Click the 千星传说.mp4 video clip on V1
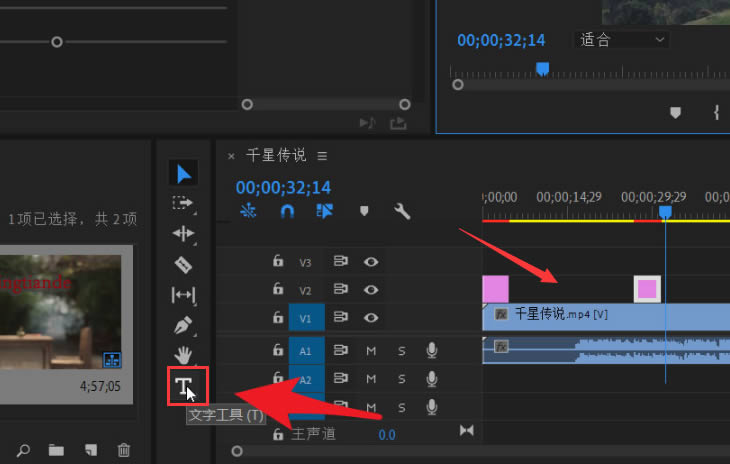The height and width of the screenshot is (464, 730). click(x=600, y=315)
